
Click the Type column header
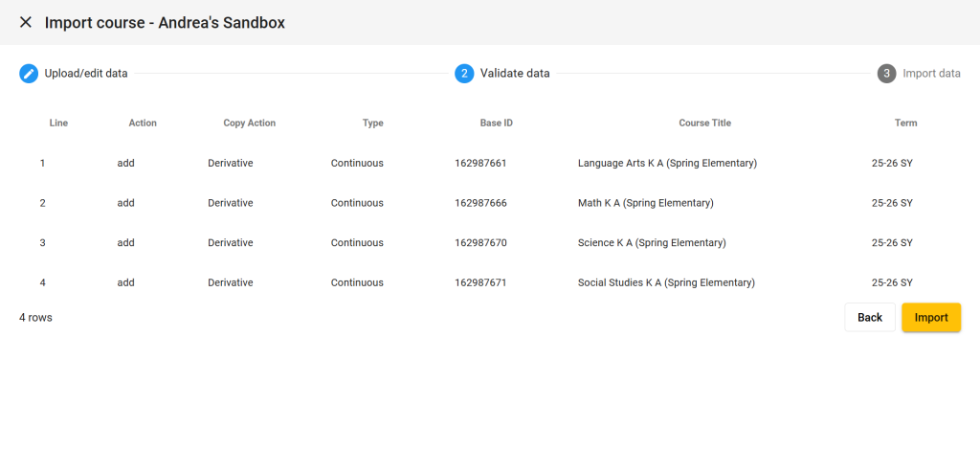click(372, 123)
